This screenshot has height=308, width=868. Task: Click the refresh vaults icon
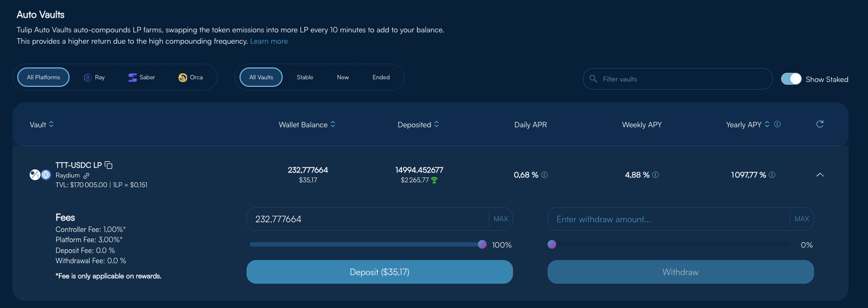click(x=819, y=124)
